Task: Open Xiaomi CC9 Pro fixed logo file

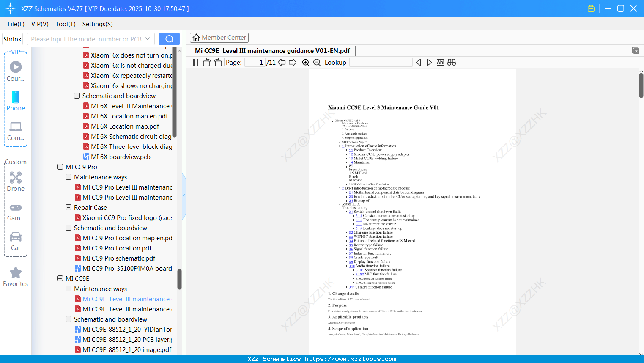Action: click(127, 217)
